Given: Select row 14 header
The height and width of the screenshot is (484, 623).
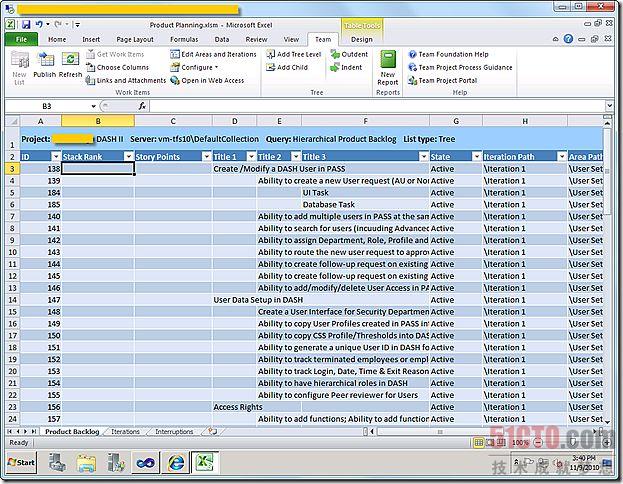Looking at the screenshot, I should [12, 300].
